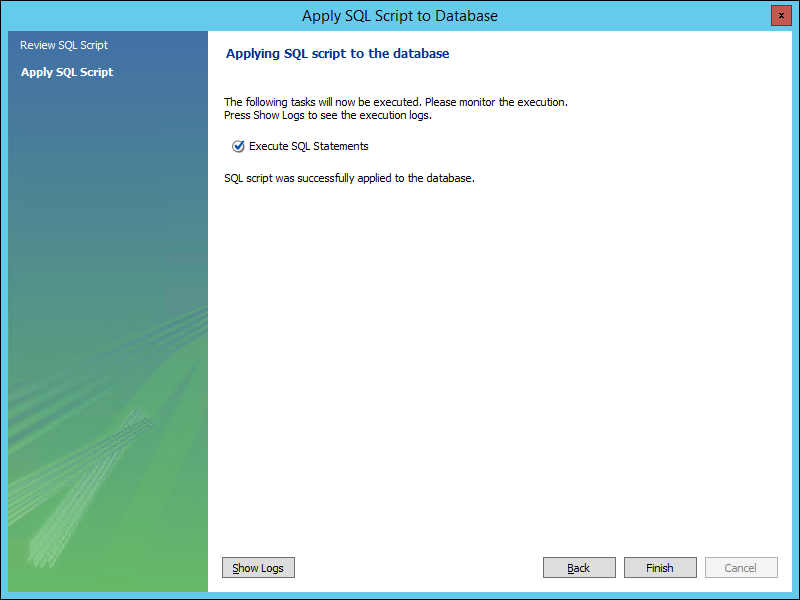Select Apply SQL Script step in sidebar
The image size is (800, 600).
67,72
